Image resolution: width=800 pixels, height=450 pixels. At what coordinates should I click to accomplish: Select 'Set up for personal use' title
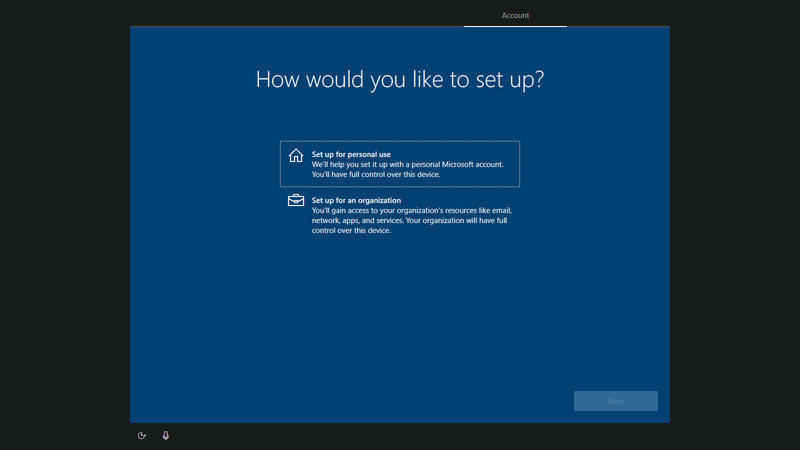coord(351,154)
